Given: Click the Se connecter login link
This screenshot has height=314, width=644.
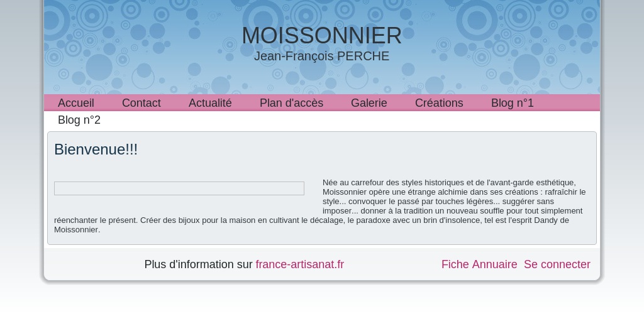Looking at the screenshot, I should tap(557, 264).
